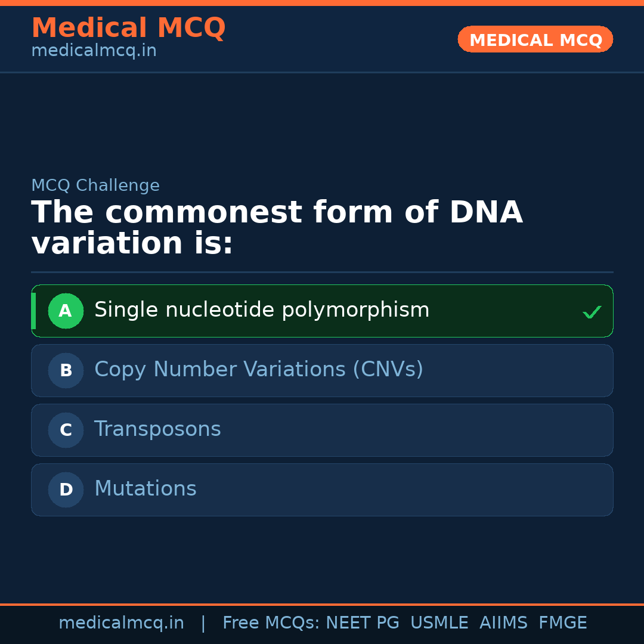Click FMGE in the footer
644x644 pixels.
pos(563,623)
